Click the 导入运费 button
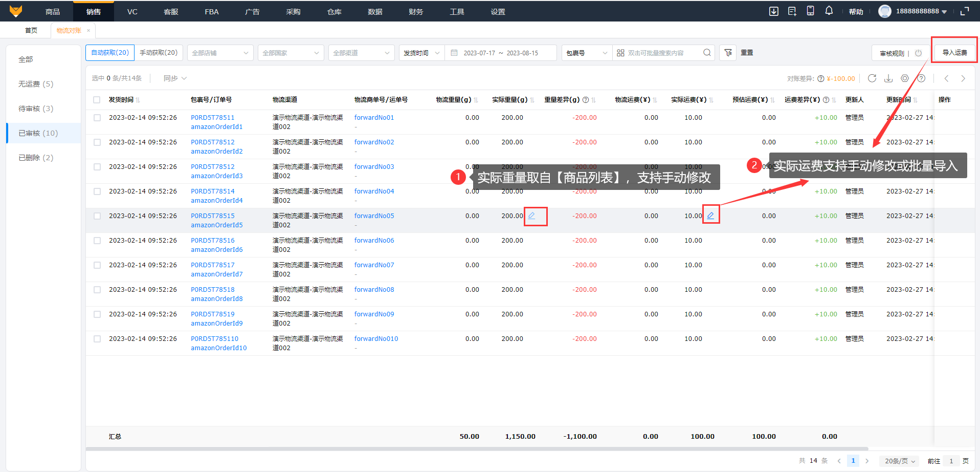 [954, 53]
